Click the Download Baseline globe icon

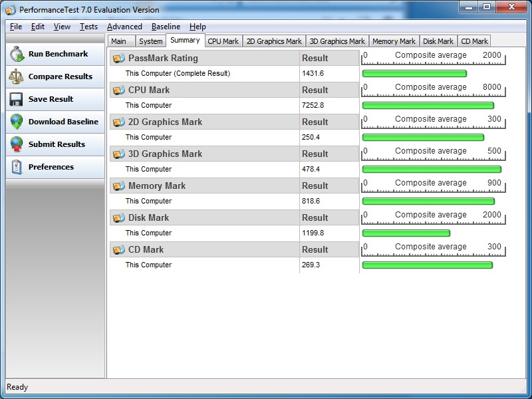coord(16,122)
